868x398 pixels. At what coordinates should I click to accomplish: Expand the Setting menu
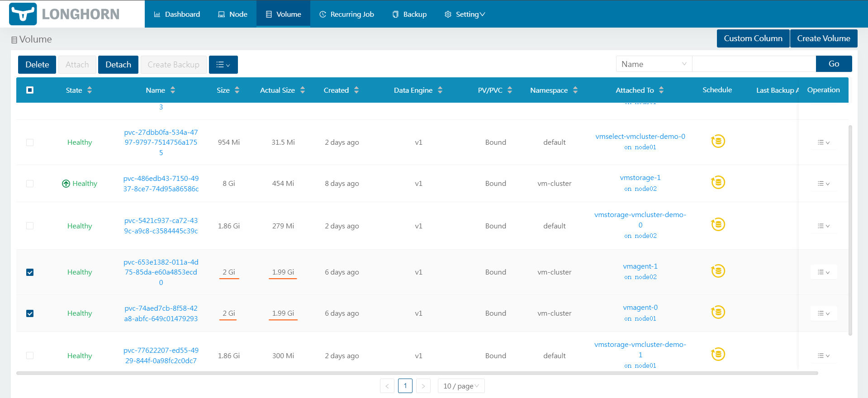pos(465,14)
